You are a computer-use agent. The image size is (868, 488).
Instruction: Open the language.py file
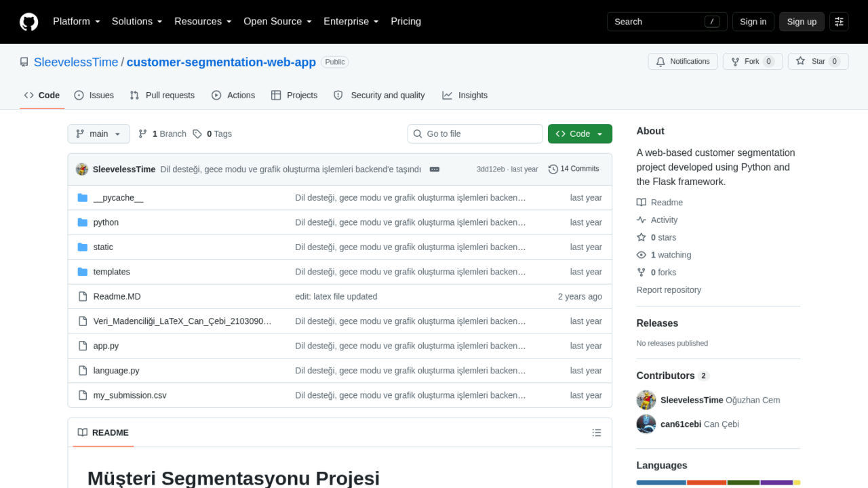(117, 371)
